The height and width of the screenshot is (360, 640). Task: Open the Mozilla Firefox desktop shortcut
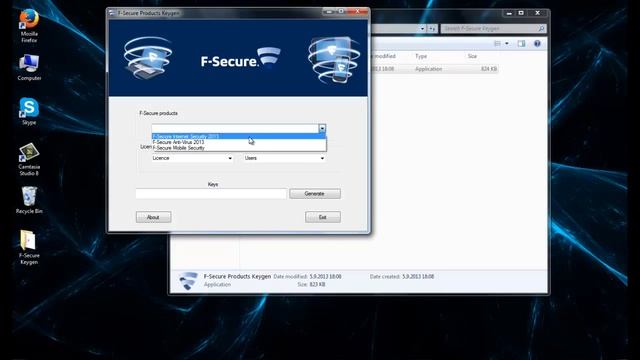click(29, 26)
